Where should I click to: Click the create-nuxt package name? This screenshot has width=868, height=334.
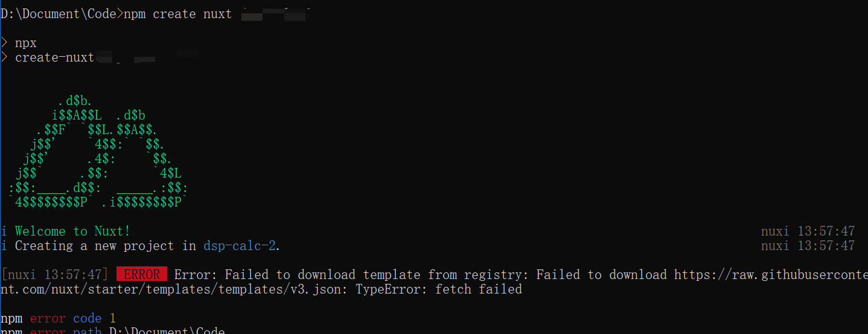pos(54,57)
